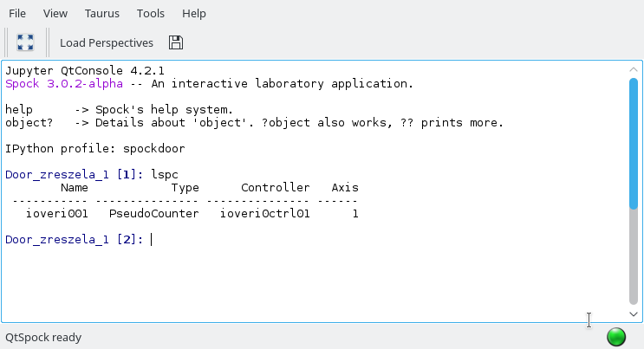The image size is (644, 349).
Task: Click the green status LED indicator
Action: click(x=616, y=337)
